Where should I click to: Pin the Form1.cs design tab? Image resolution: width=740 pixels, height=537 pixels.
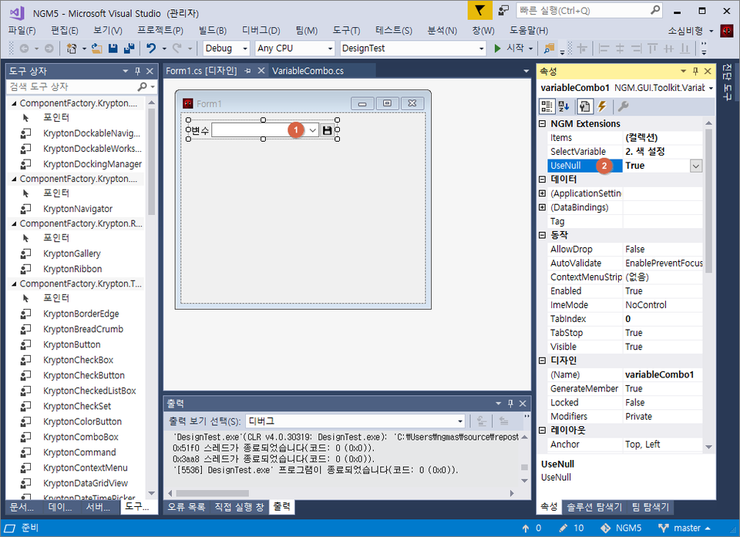pos(248,71)
